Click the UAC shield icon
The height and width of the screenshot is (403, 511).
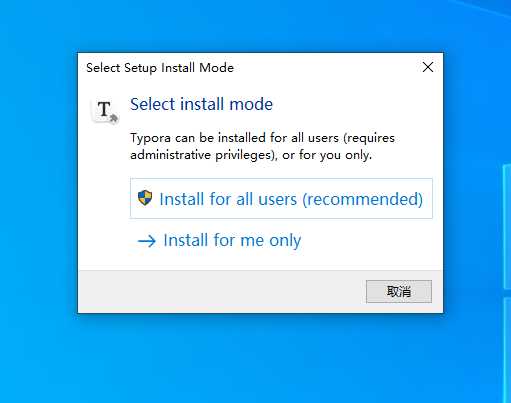coord(145,198)
